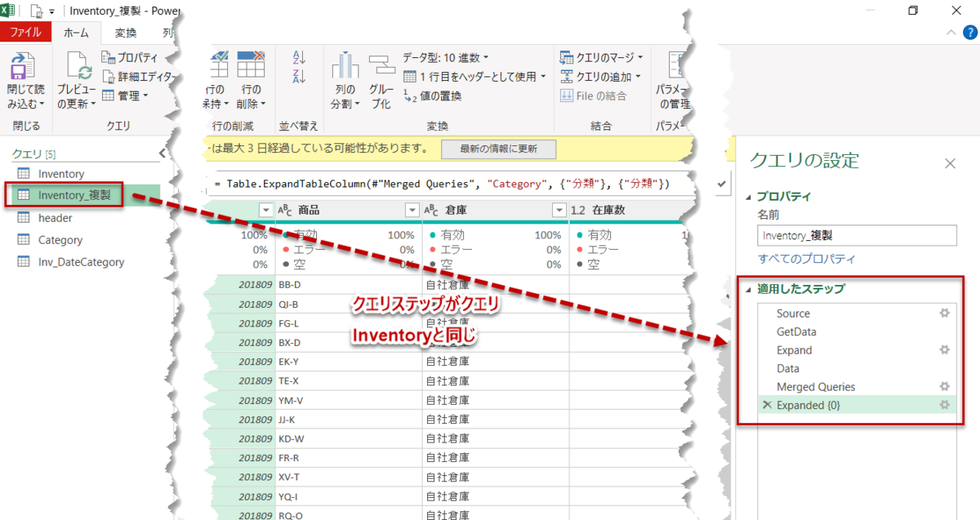This screenshot has width=980, height=520.
Task: Select the header query
Action: tap(56, 218)
